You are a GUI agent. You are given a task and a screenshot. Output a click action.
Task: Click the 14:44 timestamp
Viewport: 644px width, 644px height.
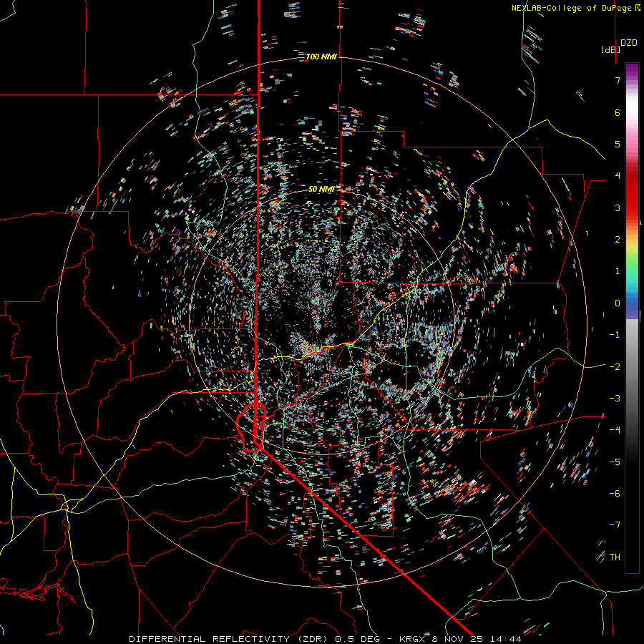504,639
